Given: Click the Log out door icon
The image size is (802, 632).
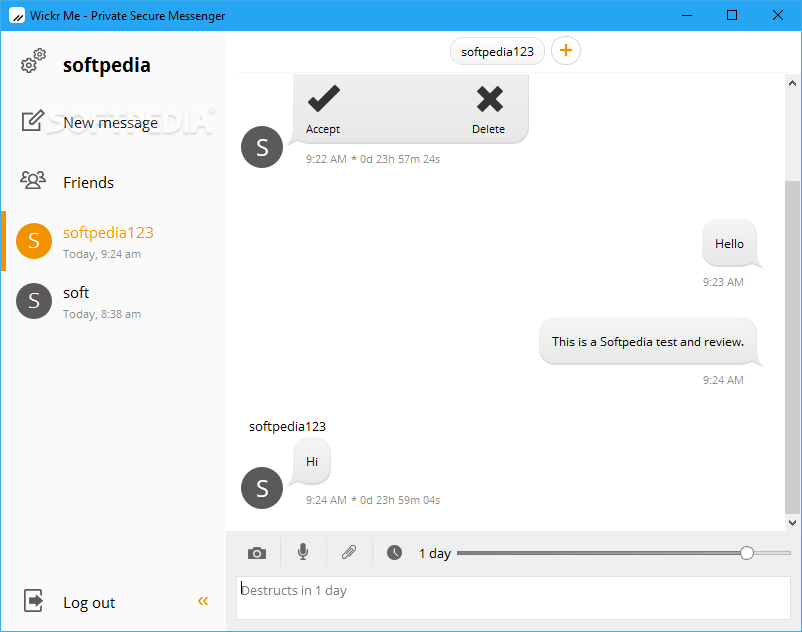Looking at the screenshot, I should 33,600.
